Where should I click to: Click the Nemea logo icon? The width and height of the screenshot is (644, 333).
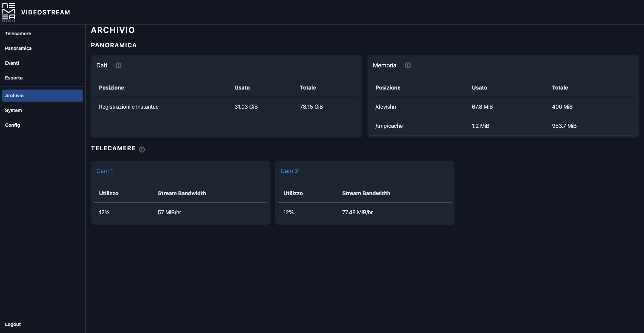pyautogui.click(x=9, y=12)
